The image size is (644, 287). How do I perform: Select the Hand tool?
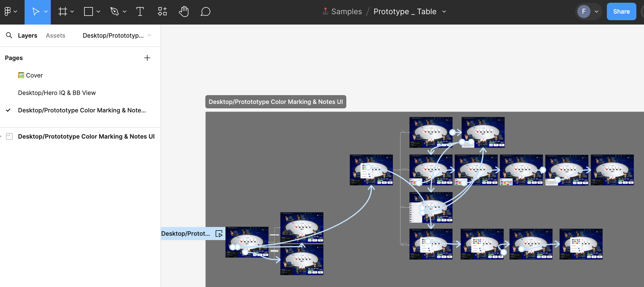[x=184, y=11]
